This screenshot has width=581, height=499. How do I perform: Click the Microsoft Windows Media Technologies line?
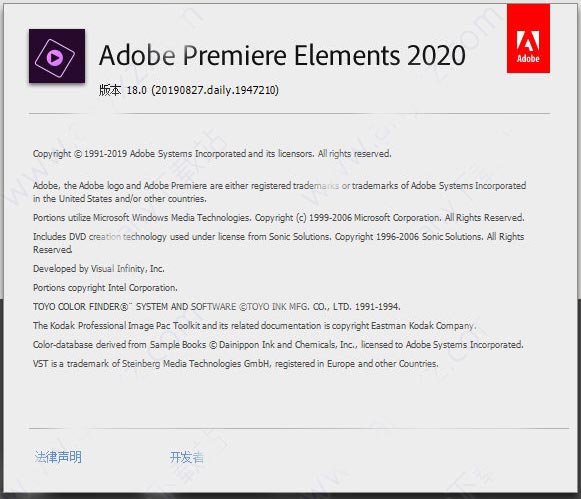click(279, 217)
